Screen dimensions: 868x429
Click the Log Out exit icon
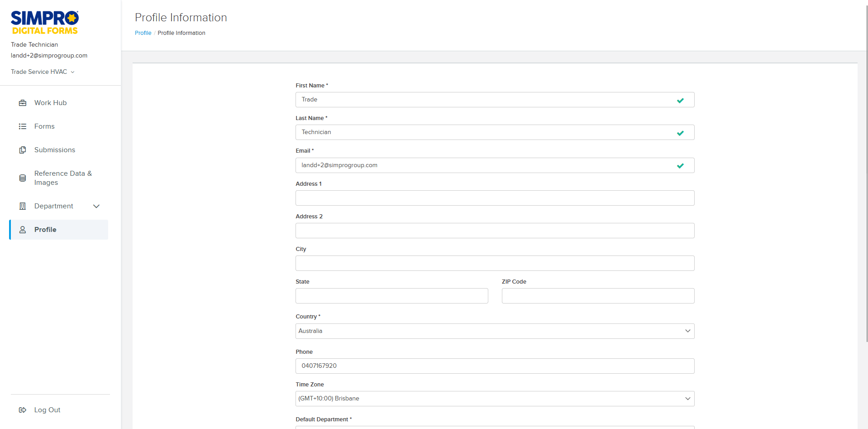[x=23, y=410]
